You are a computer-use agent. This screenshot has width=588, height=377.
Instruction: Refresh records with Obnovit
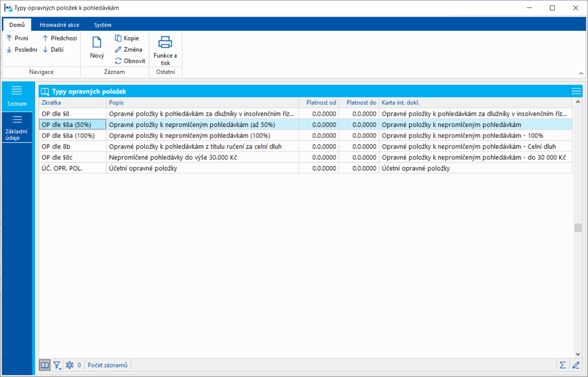(130, 61)
